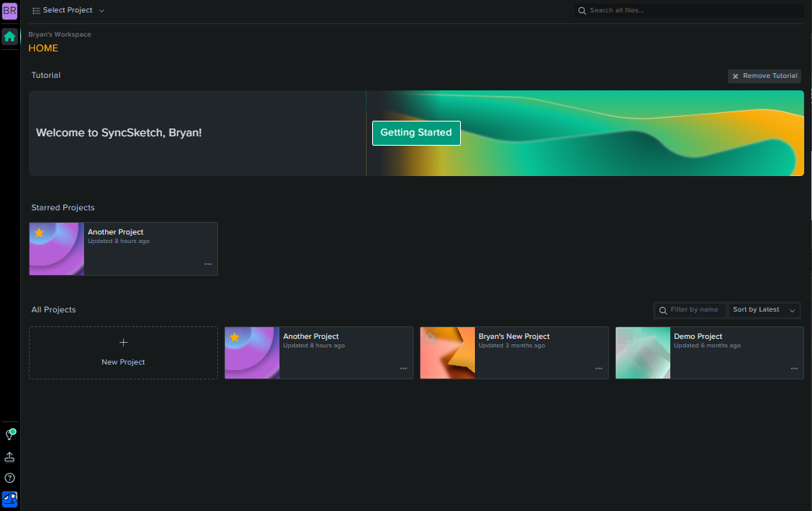Open the blue user profile avatar

tap(10, 499)
